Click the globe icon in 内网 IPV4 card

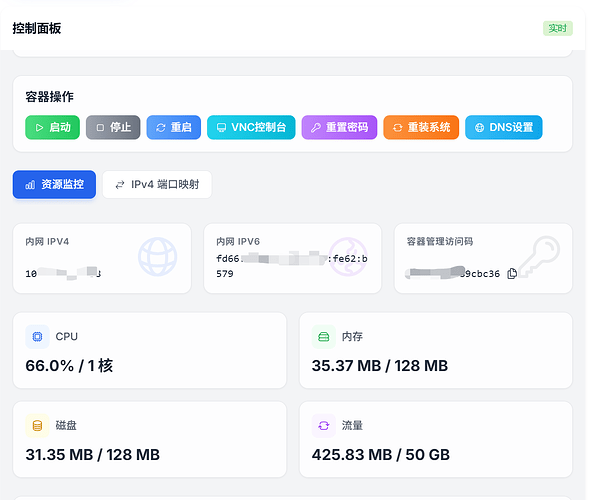157,257
